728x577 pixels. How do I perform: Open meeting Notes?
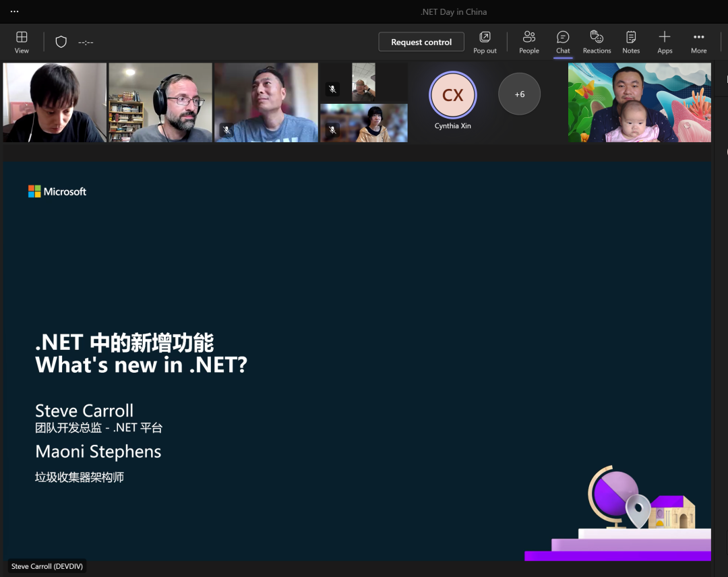630,42
